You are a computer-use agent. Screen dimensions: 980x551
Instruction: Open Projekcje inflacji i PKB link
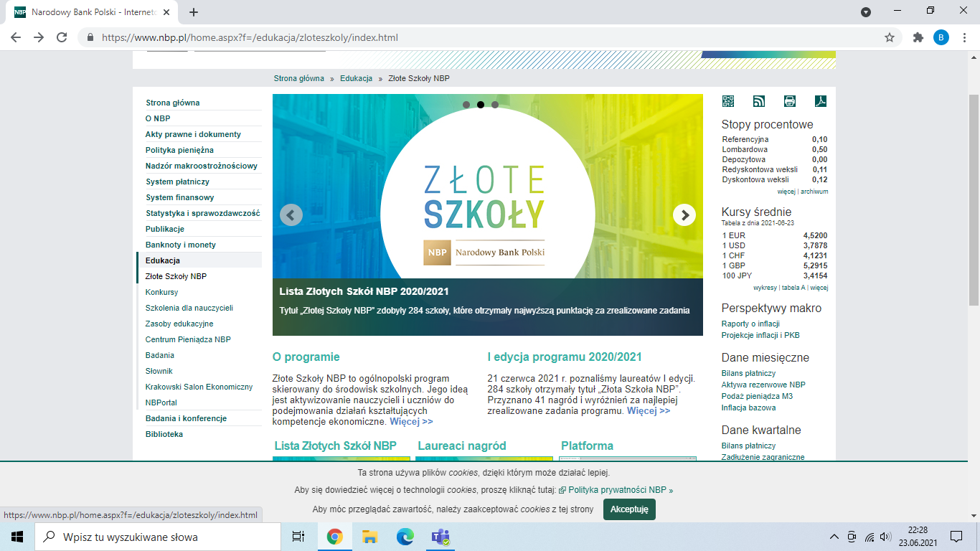(760, 335)
